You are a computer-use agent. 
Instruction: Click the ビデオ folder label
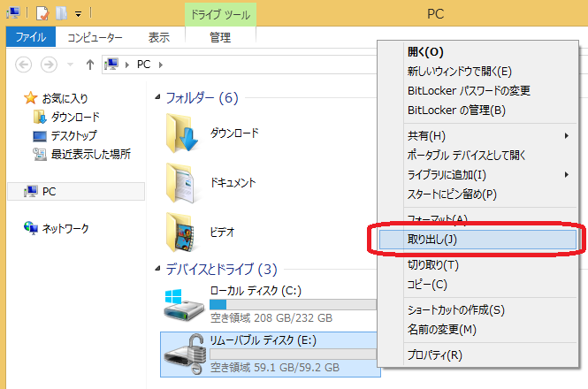point(222,232)
